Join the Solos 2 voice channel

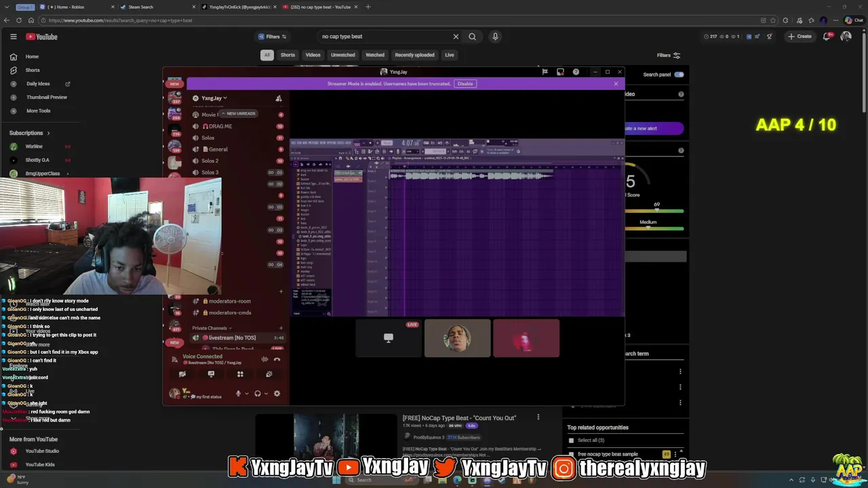point(237,161)
